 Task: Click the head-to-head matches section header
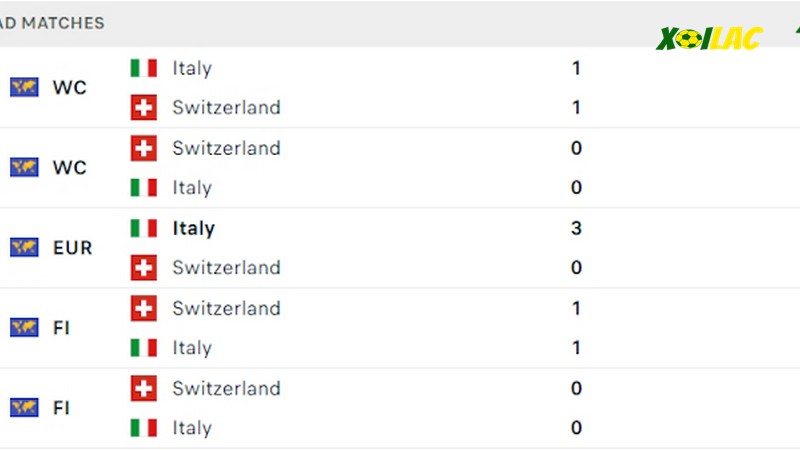click(52, 23)
